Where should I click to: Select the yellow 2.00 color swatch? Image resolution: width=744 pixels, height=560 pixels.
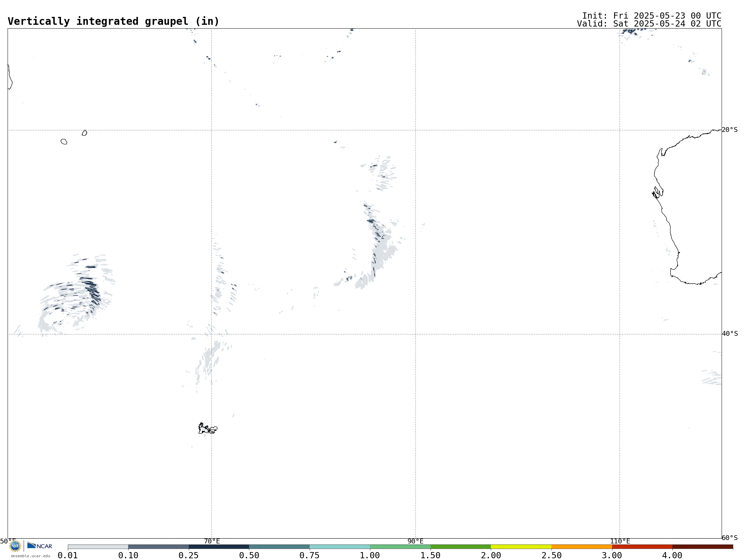coord(521,547)
